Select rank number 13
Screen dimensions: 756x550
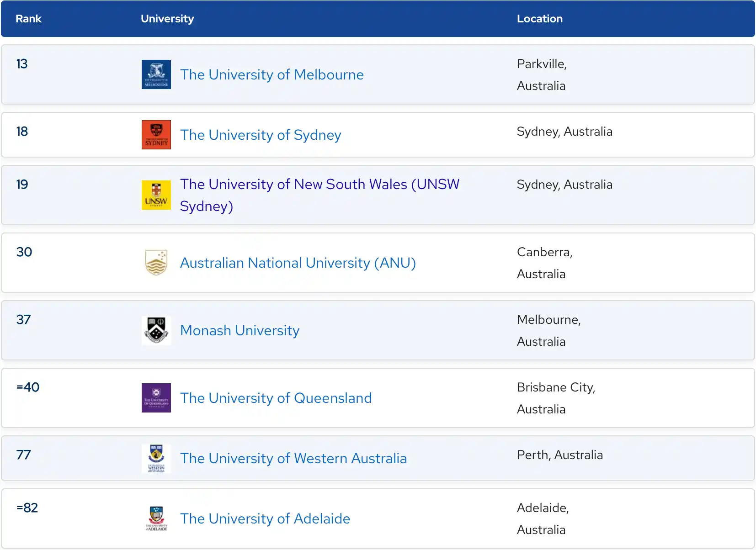point(22,63)
